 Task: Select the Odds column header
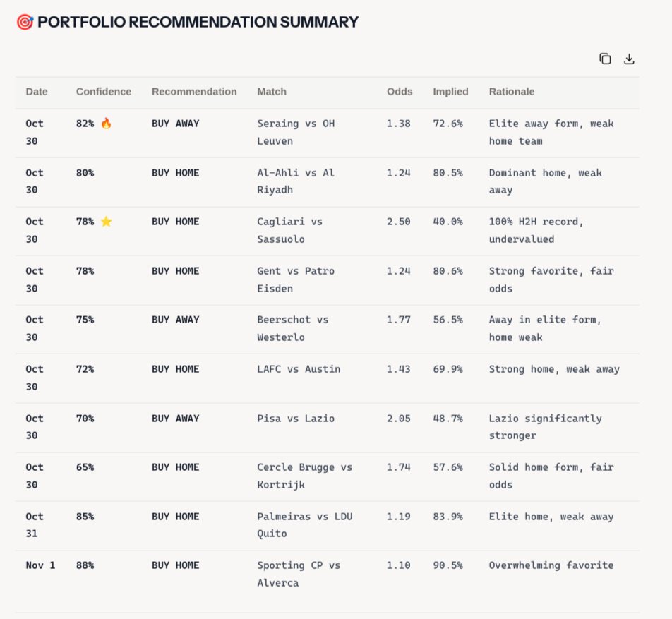click(x=399, y=92)
